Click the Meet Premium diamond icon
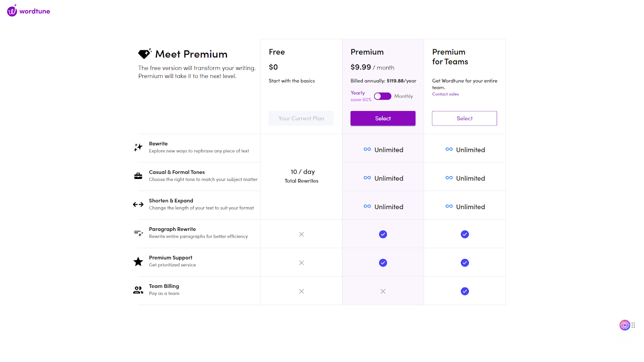The height and width of the screenshot is (362, 644). [144, 53]
